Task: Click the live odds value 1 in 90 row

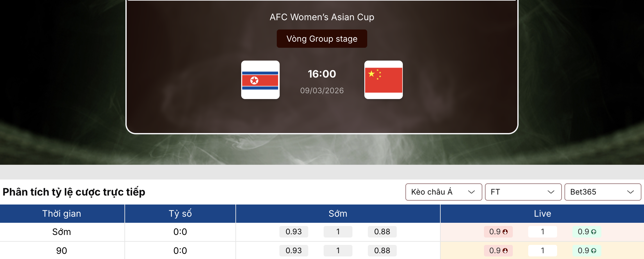Action: click(x=542, y=251)
